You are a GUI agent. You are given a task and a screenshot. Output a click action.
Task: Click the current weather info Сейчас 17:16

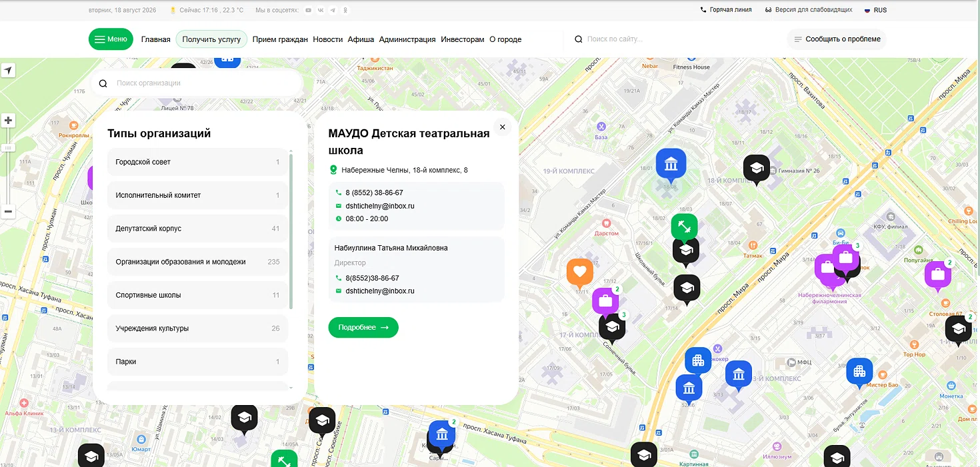207,10
